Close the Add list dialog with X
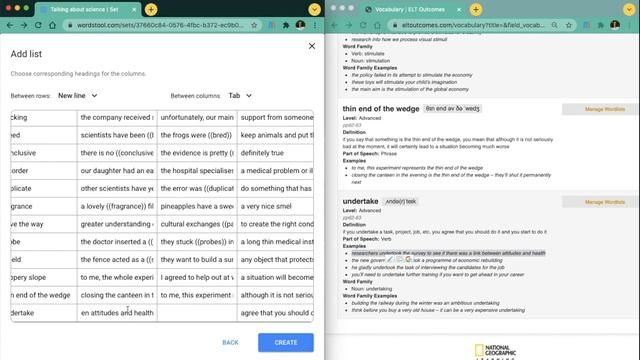This screenshot has width=640, height=360. (x=312, y=46)
